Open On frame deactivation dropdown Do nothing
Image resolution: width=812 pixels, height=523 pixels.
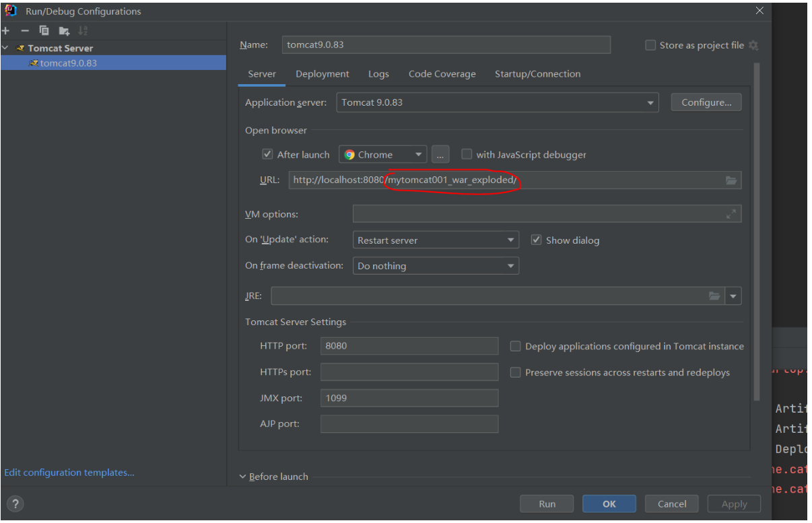pyautogui.click(x=436, y=266)
